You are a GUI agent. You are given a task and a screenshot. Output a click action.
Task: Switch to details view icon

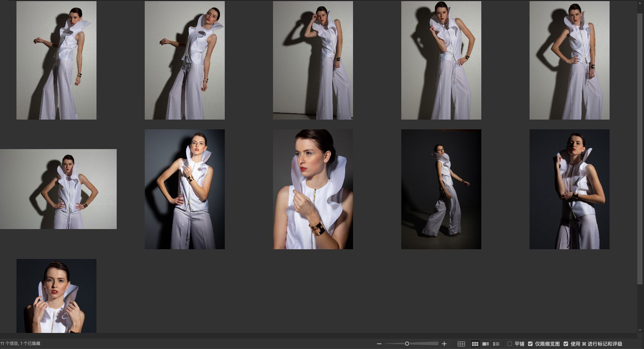point(485,344)
